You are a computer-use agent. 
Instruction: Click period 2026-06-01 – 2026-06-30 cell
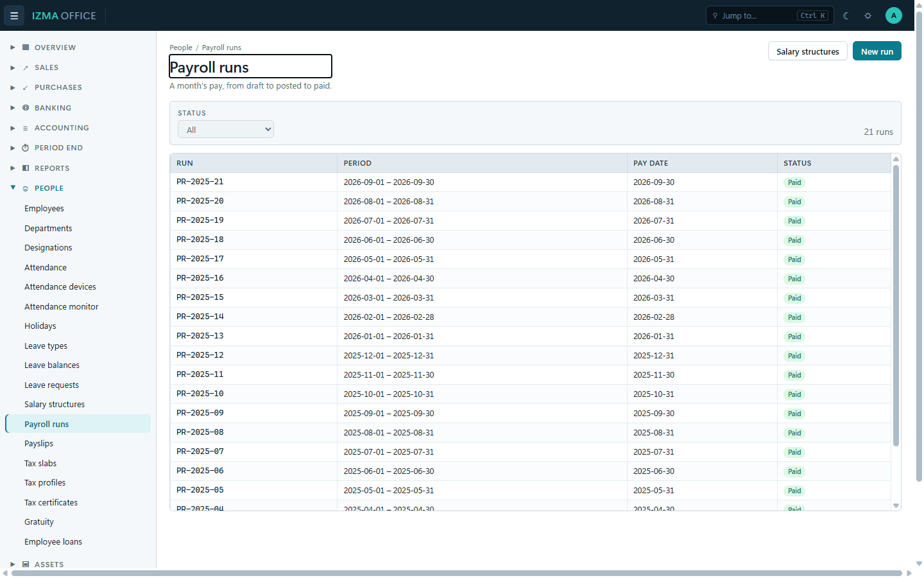click(x=482, y=240)
